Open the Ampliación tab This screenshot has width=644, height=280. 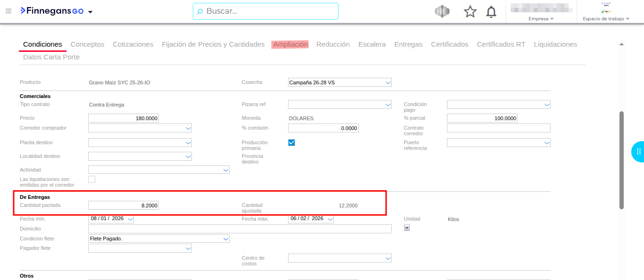[290, 44]
